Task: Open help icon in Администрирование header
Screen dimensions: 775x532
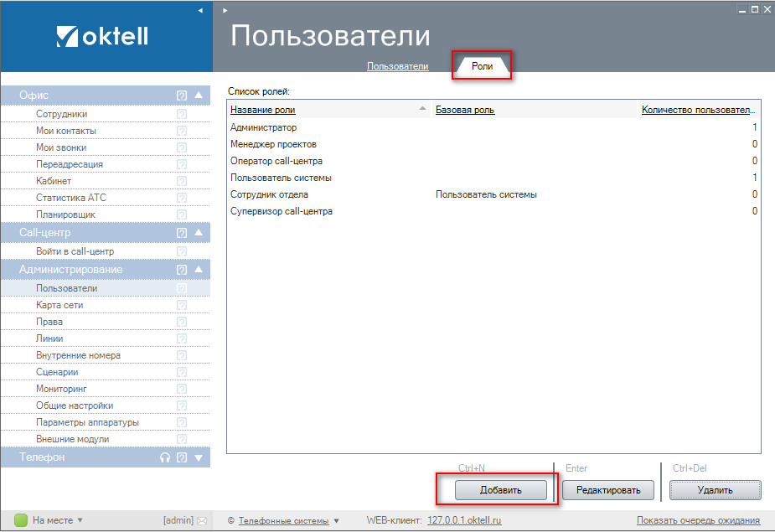Action: (181, 270)
